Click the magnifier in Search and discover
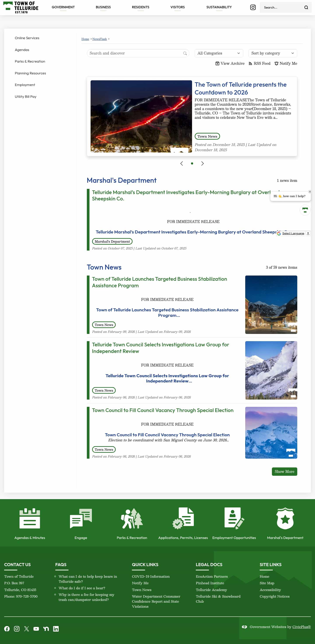 (185, 53)
